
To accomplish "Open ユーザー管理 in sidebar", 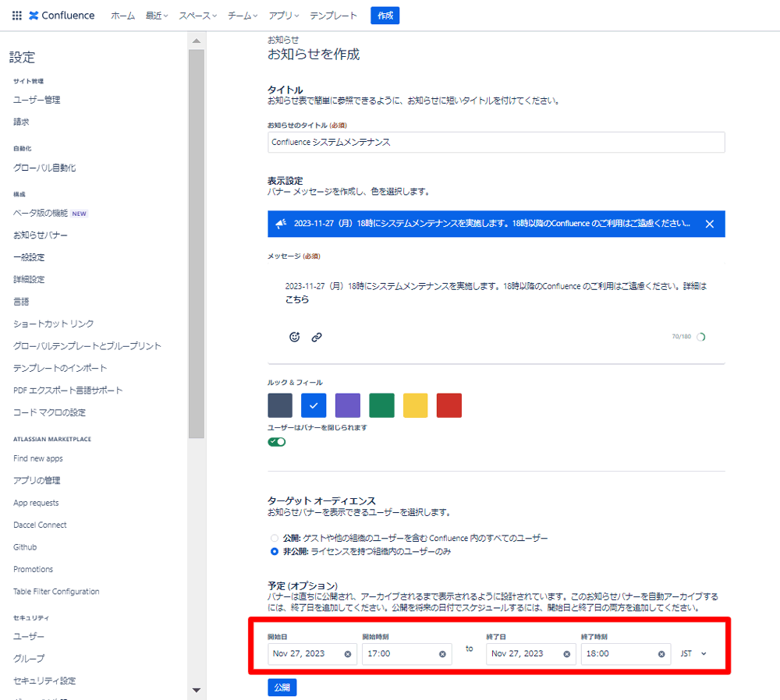I will 37,100.
